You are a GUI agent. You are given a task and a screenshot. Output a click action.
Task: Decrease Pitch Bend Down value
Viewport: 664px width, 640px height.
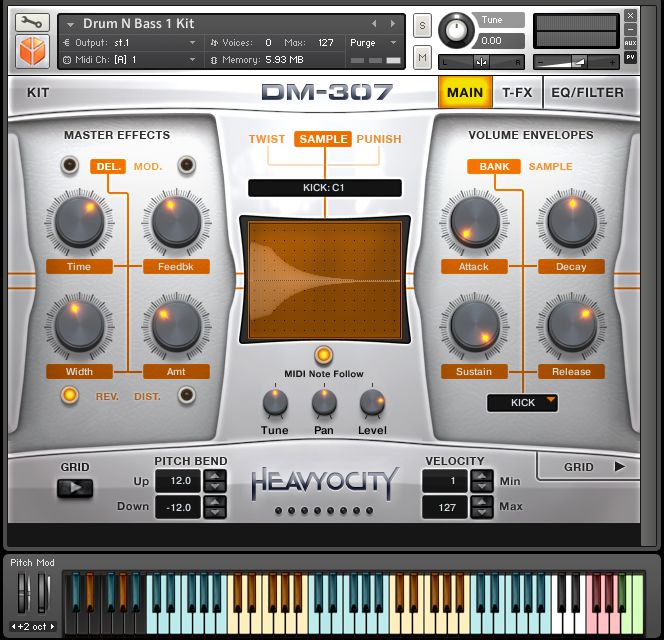(215, 513)
